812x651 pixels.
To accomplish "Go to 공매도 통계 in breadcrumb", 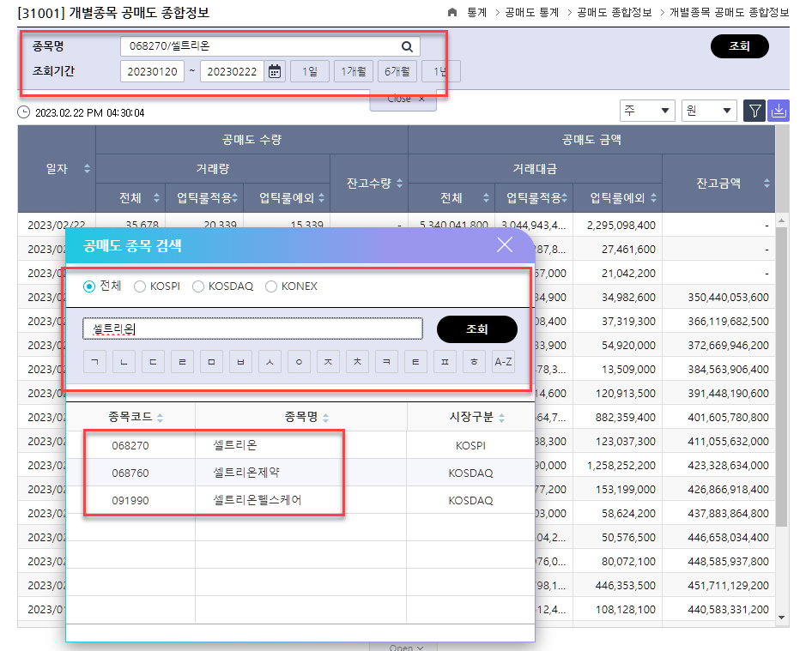I will coord(530,13).
